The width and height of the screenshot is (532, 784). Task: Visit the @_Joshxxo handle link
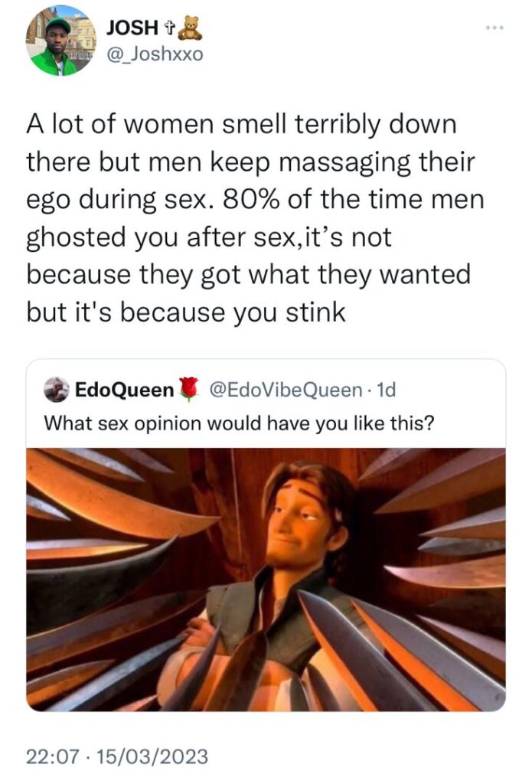pos(155,54)
